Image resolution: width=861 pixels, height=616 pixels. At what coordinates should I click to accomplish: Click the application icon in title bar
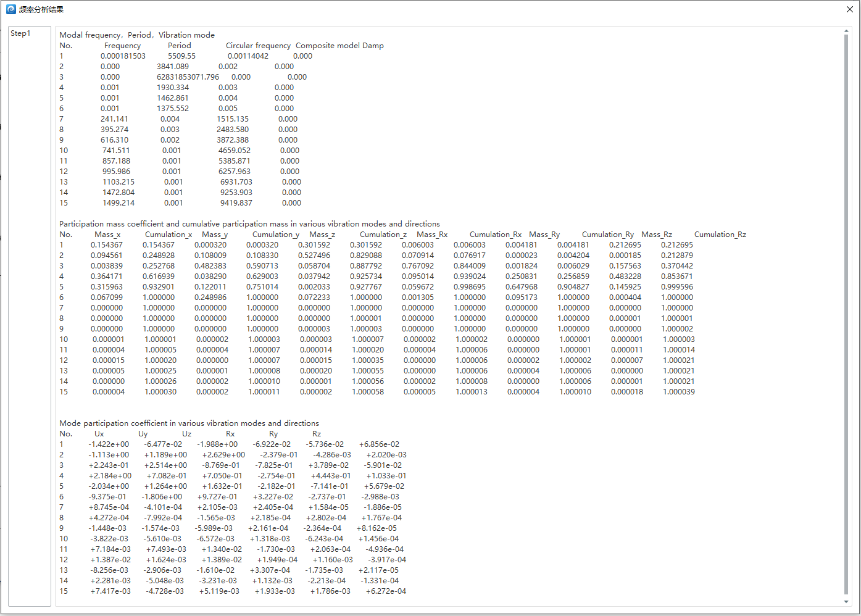(x=10, y=9)
